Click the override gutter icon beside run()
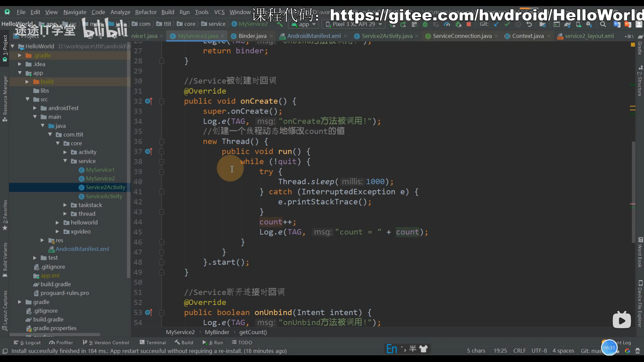This screenshot has height=362, width=644. pos(149,152)
